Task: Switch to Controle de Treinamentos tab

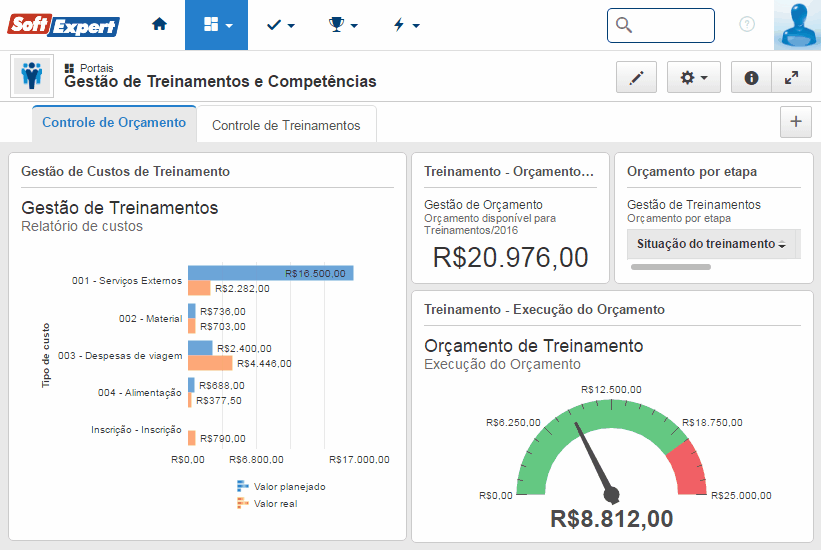Action: pos(286,125)
